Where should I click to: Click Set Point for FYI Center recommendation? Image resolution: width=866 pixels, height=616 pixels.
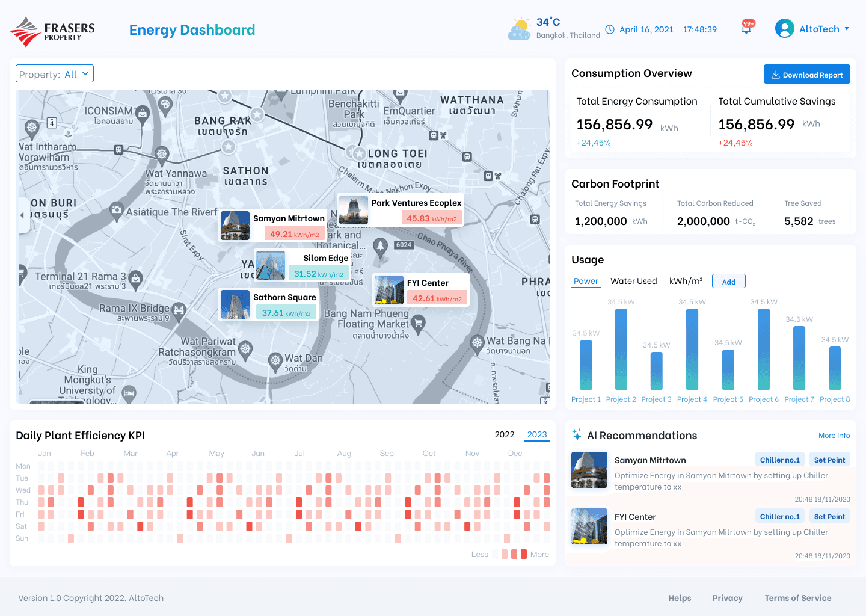point(830,516)
